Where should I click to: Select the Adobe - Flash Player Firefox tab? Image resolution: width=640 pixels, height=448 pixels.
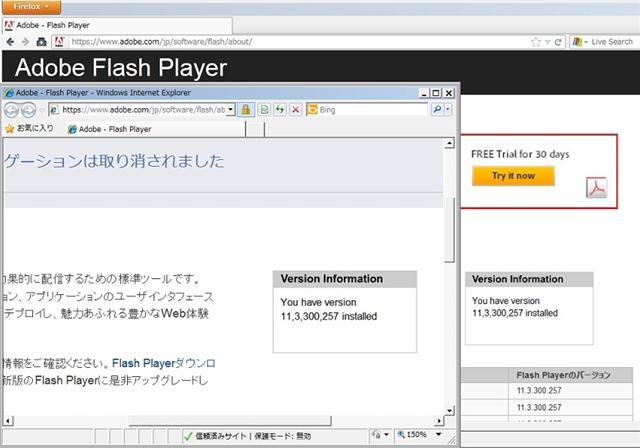coord(117,25)
